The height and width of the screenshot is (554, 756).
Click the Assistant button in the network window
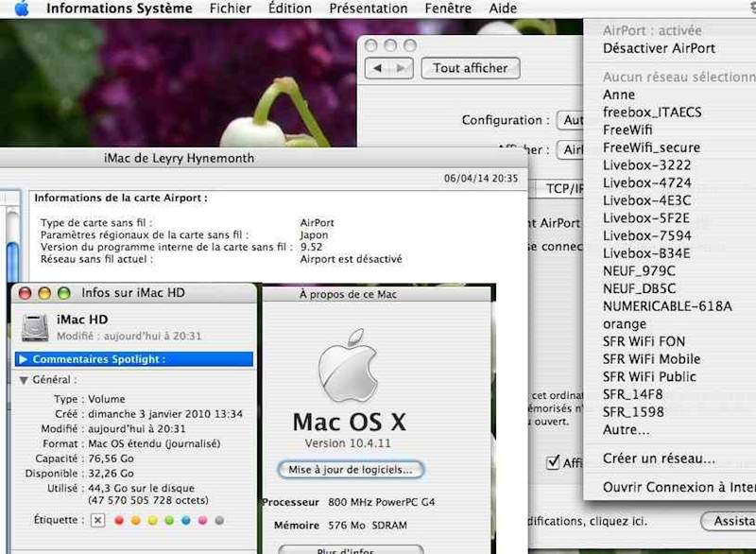(729, 521)
